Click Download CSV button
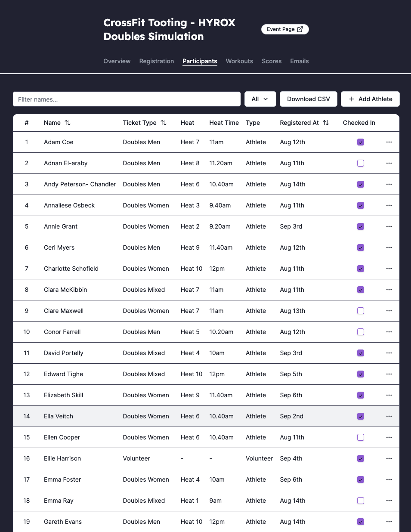The height and width of the screenshot is (532, 411). [x=309, y=99]
